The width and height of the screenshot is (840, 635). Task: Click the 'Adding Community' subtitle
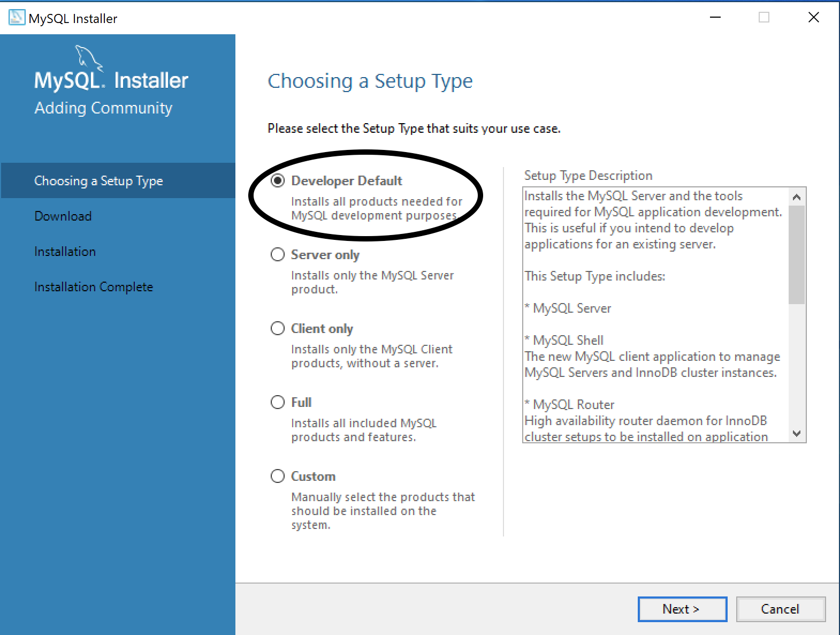(103, 108)
